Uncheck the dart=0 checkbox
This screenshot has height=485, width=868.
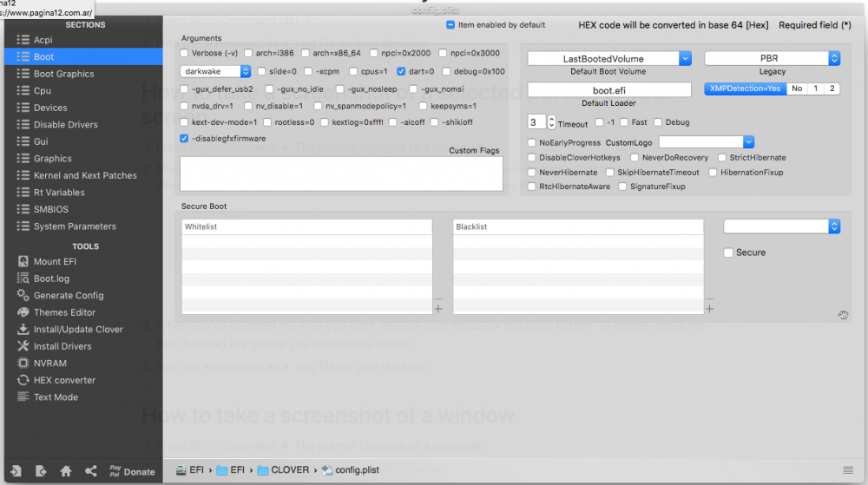tap(401, 71)
